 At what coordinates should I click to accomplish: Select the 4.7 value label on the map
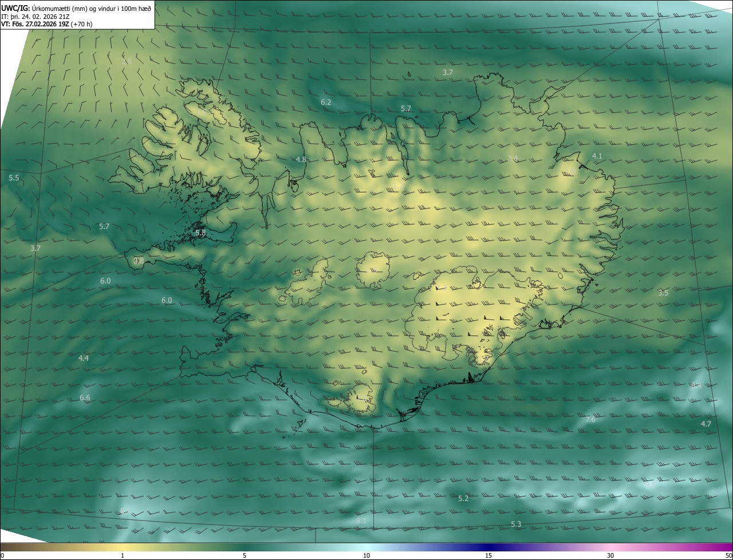[706, 424]
